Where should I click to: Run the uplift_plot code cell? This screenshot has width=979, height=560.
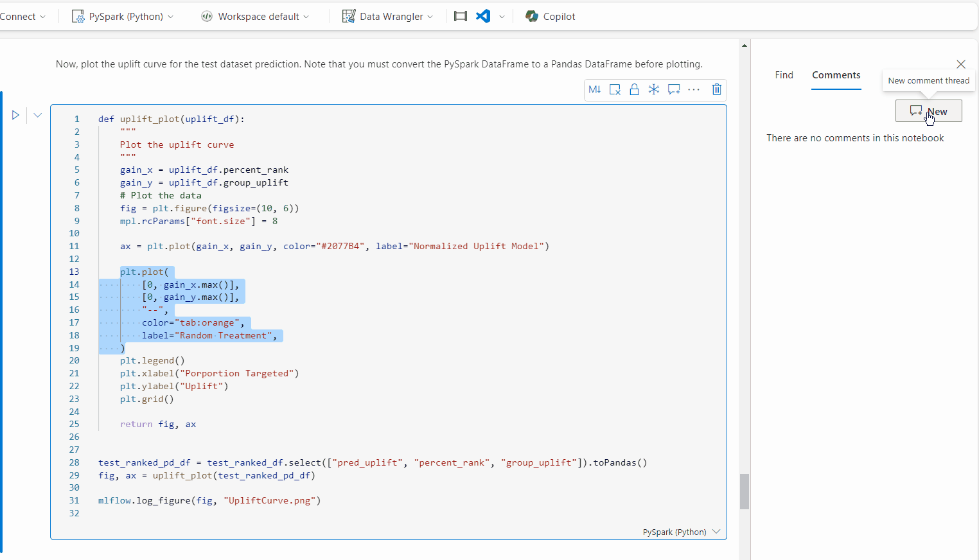point(15,115)
